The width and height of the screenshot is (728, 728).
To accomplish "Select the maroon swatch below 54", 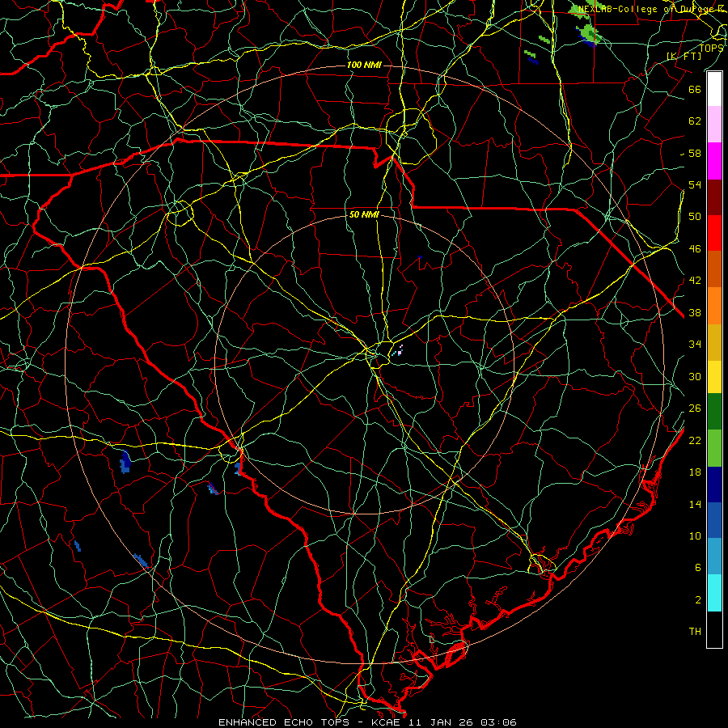I will pos(714,197).
